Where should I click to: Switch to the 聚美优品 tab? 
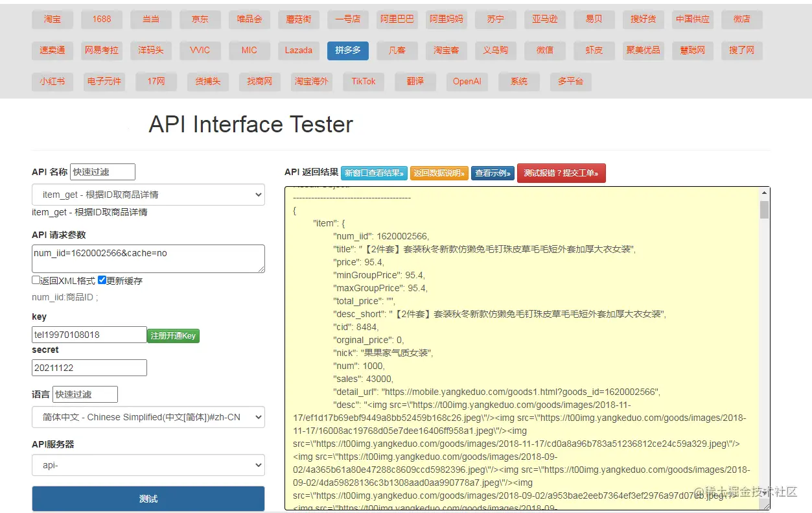click(644, 51)
